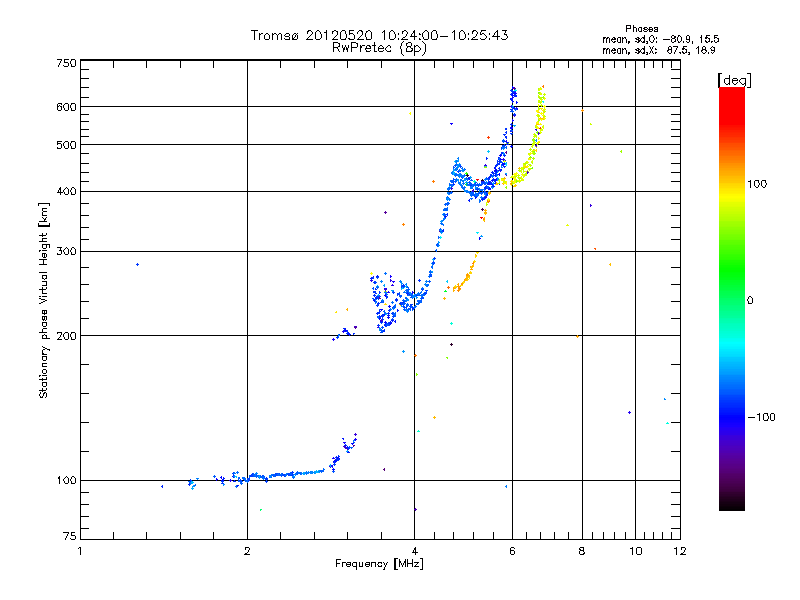Click the x-axis tick label "8"
The width and height of the screenshot is (800, 600).
(x=582, y=551)
